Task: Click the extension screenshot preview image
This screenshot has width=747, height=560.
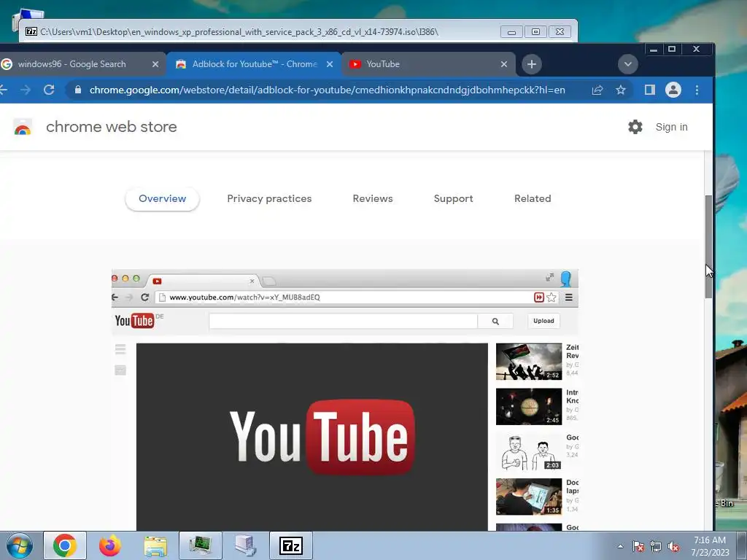Action: click(x=345, y=400)
